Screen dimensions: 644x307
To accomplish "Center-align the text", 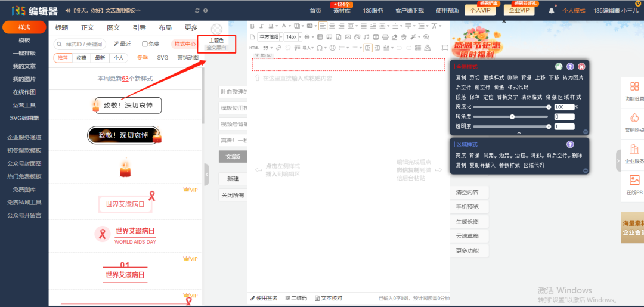I will point(332,26).
